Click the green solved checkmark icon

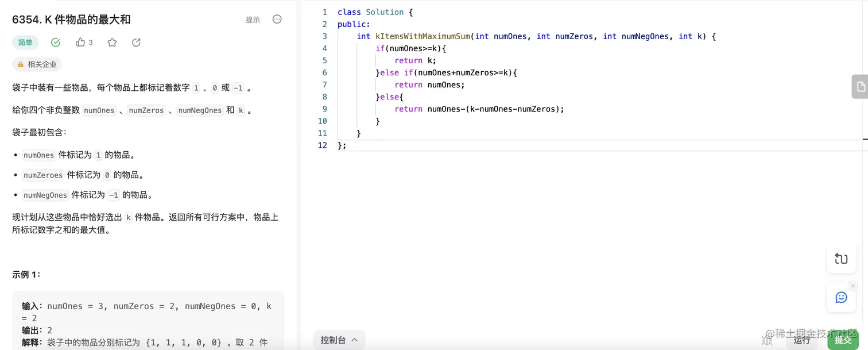tap(56, 43)
